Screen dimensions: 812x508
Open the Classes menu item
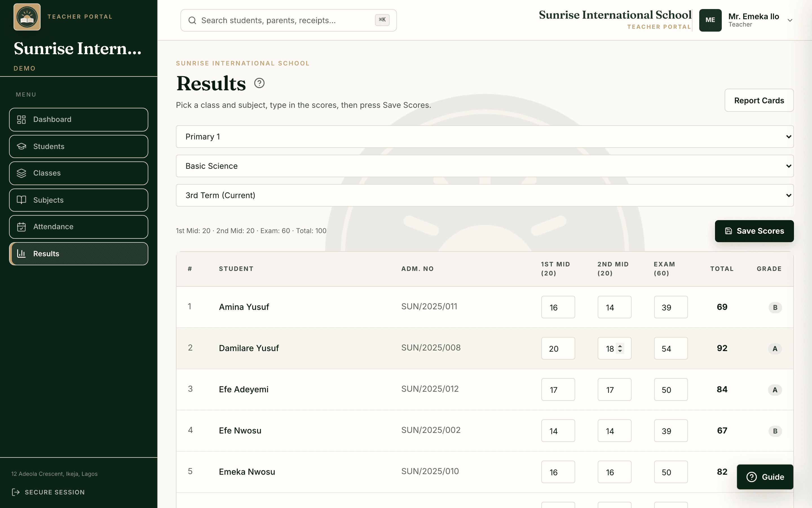tap(78, 173)
